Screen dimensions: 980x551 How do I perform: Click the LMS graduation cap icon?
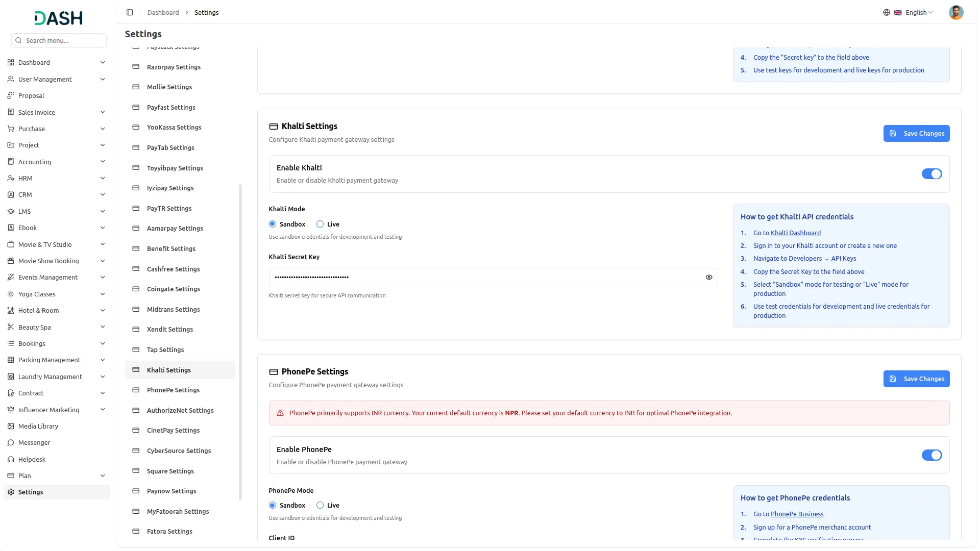[11, 211]
